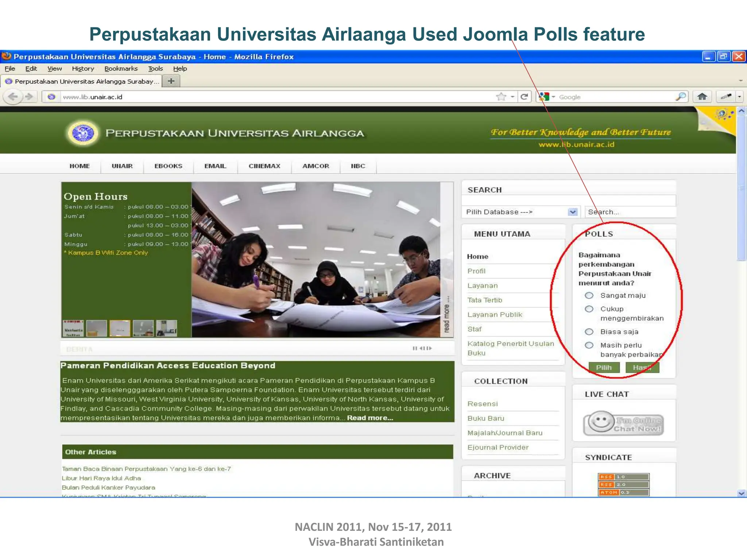Select the Biasa saja poll option
This screenshot has height=560, width=747.
click(589, 332)
